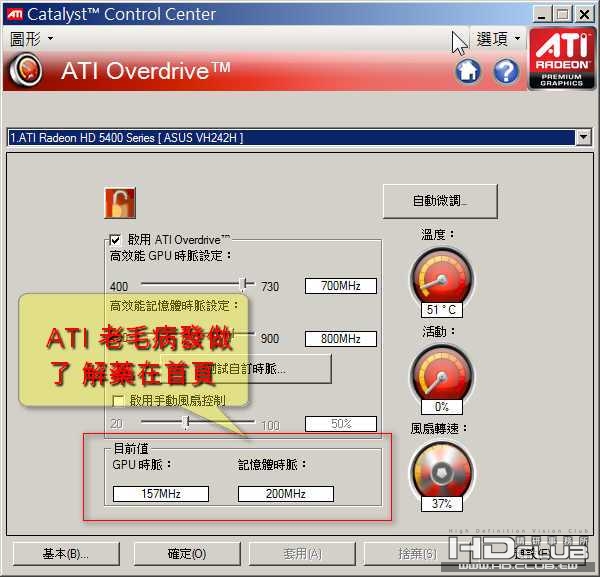The width and height of the screenshot is (600, 577).
Task: Click the 測試自訂時脈 button
Action: point(246,368)
